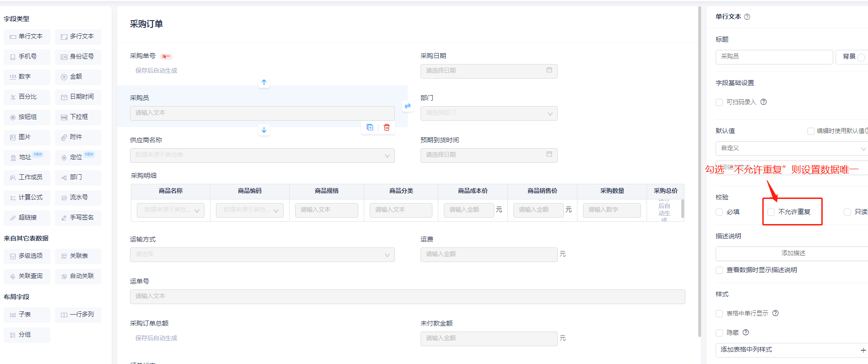Select the 多行文本 field type
868x364 pixels.
coord(78,37)
